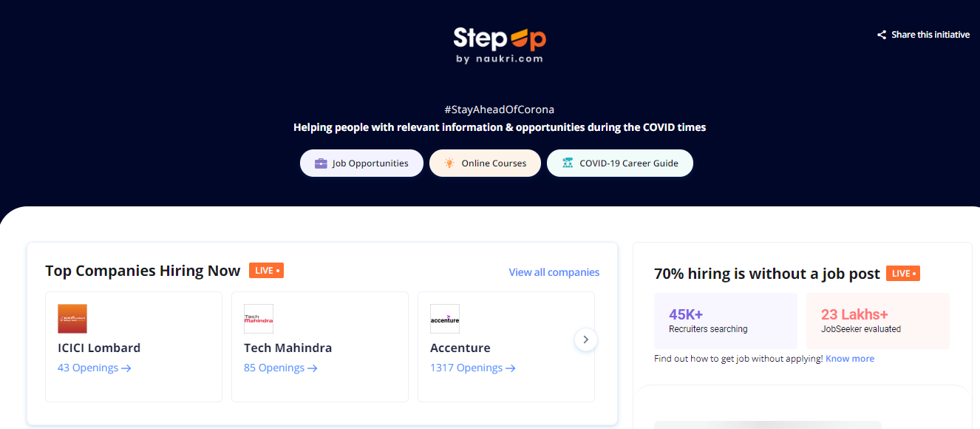Click the share icon beside Share this initiative

click(x=882, y=35)
